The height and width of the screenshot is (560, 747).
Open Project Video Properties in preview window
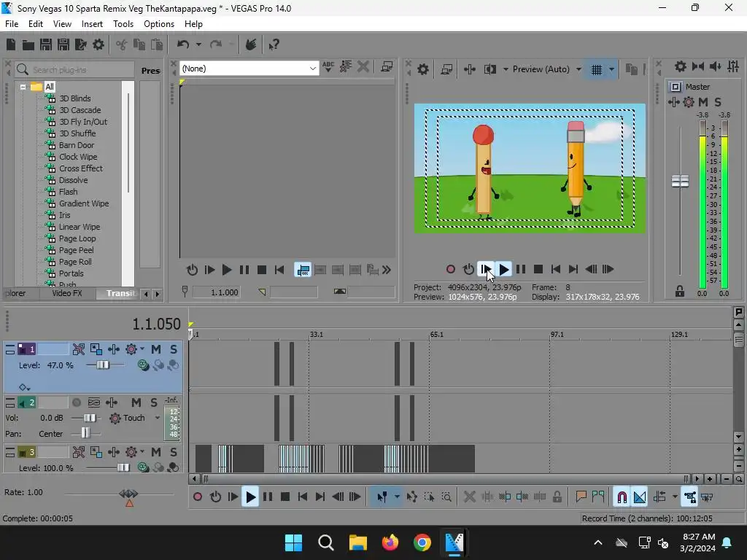[x=422, y=69]
